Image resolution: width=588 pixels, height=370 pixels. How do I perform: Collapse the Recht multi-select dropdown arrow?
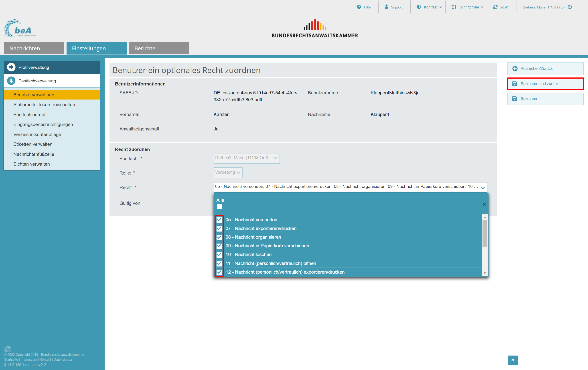(483, 188)
